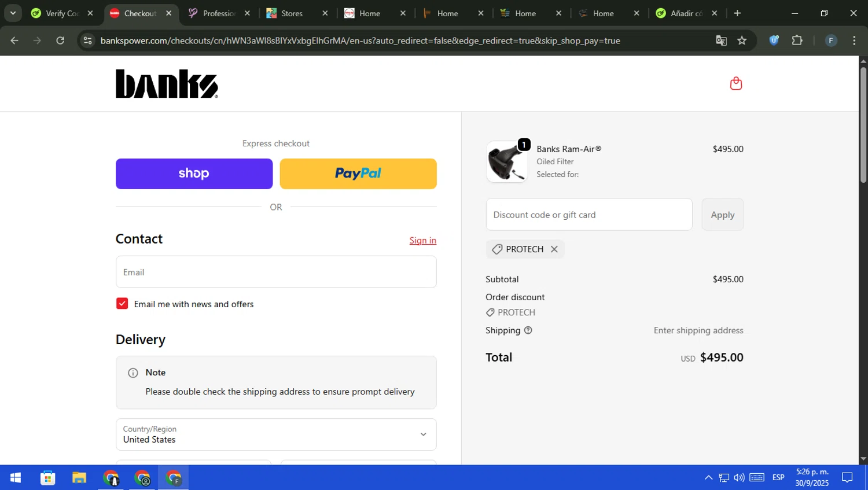Close the Checkout tab
Viewport: 868px width, 490px height.
(x=168, y=13)
